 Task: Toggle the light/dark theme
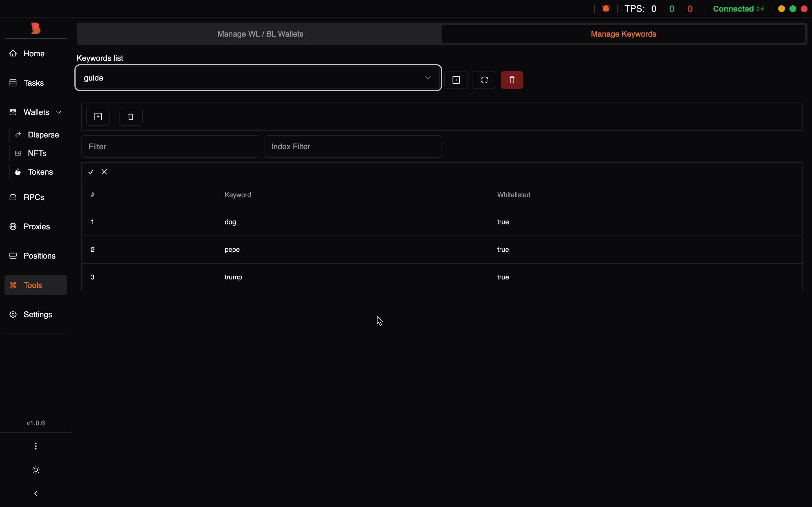click(x=36, y=470)
